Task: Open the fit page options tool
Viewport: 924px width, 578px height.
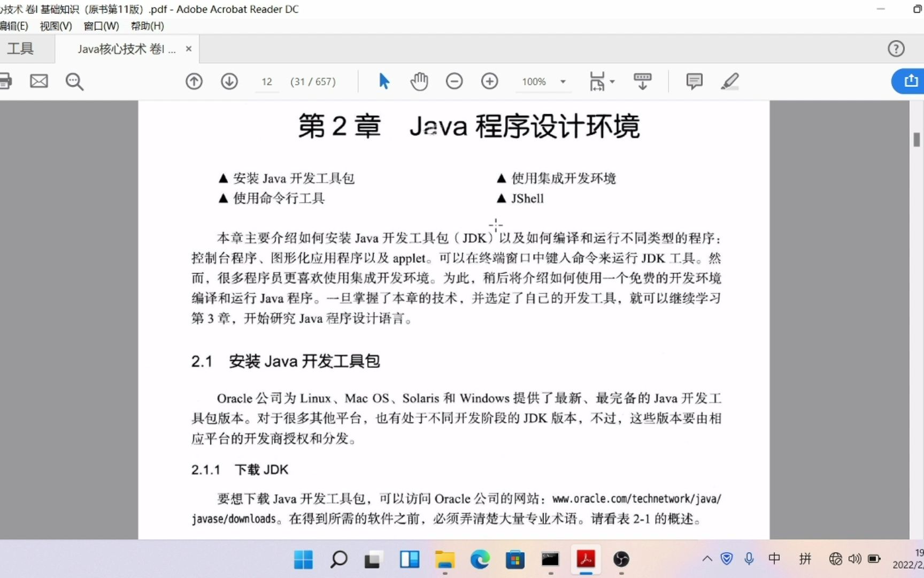Action: point(597,81)
